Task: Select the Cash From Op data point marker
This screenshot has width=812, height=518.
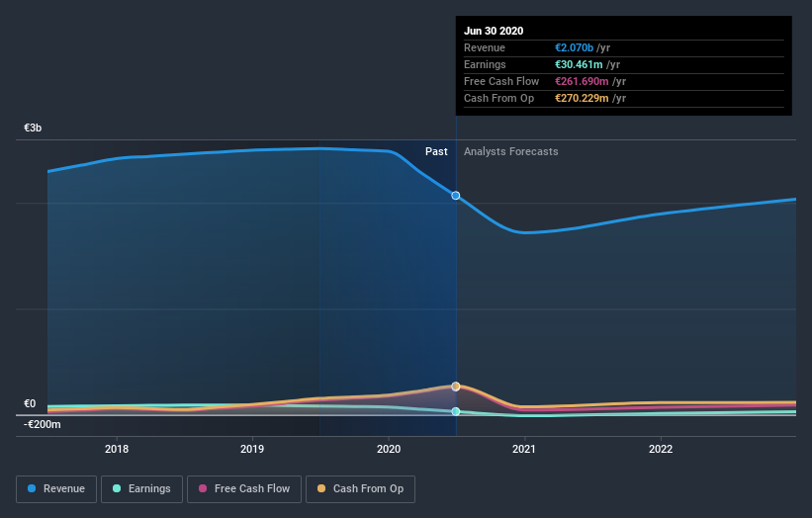Action: coord(456,387)
